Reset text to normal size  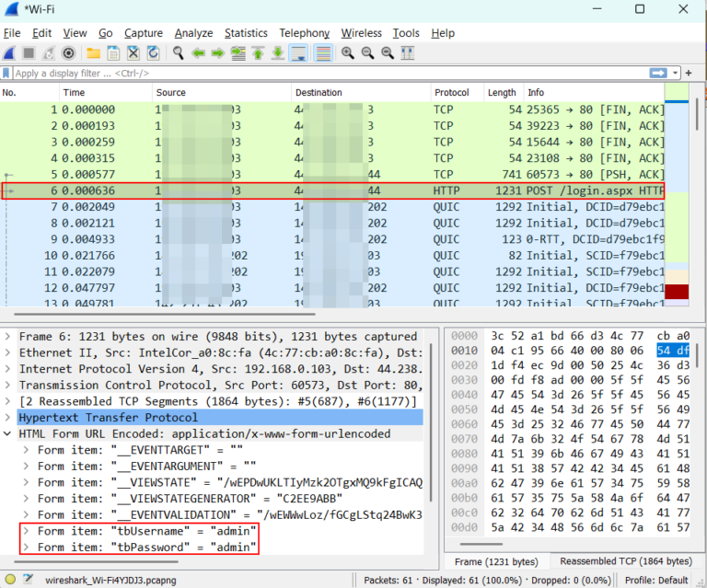(388, 53)
